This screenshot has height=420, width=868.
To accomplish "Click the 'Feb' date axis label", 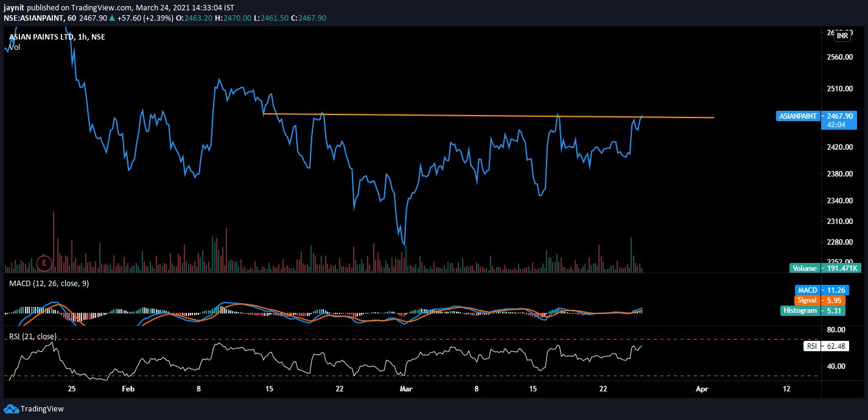I will pyautogui.click(x=128, y=388).
